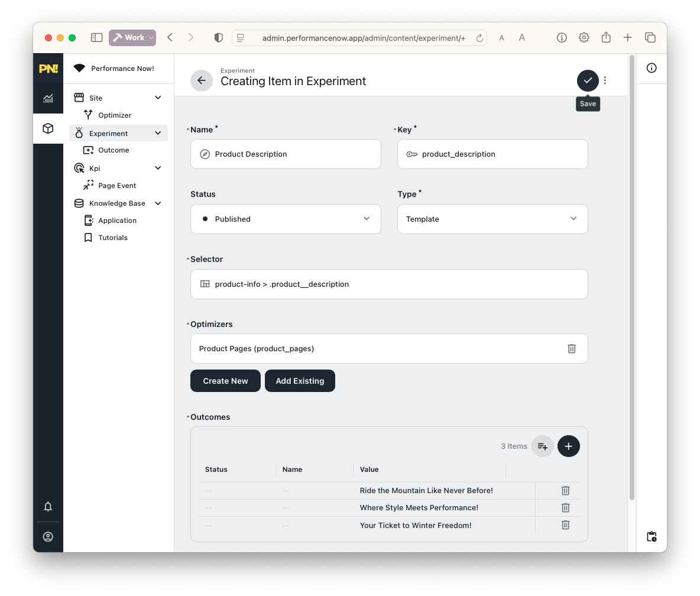This screenshot has width=700, height=596.
Task: Toggle the Safari sidebar button
Action: click(96, 38)
